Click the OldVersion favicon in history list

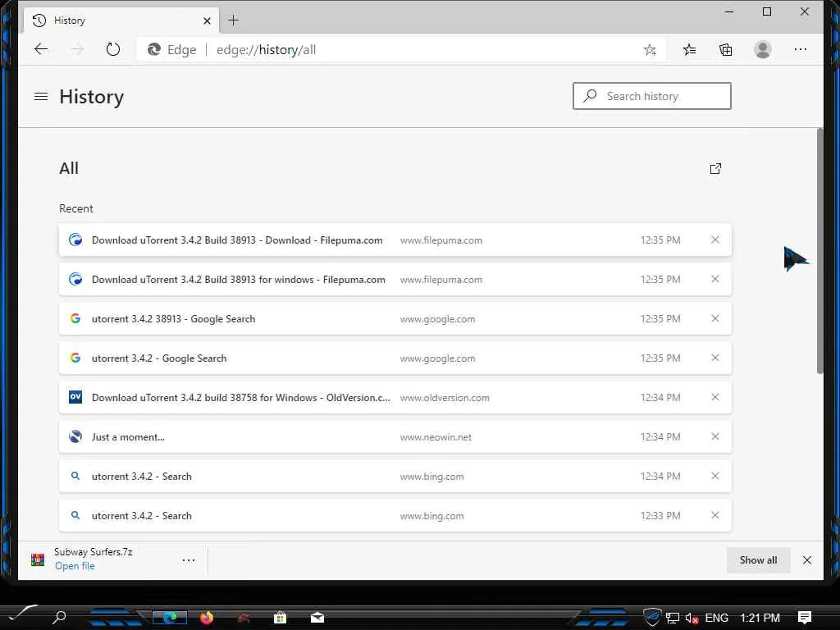coord(75,397)
